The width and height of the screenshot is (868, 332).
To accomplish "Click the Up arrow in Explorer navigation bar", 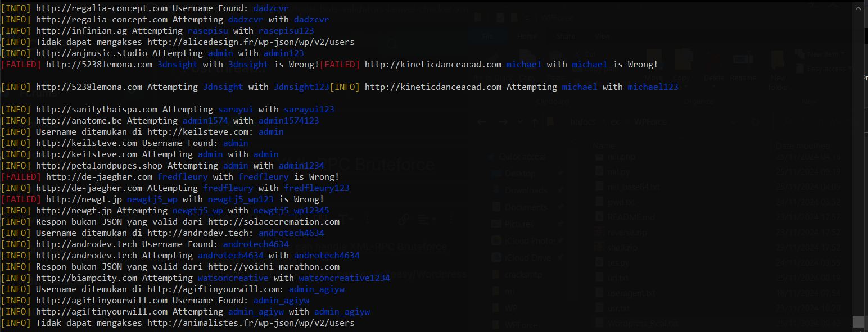I will point(534,122).
